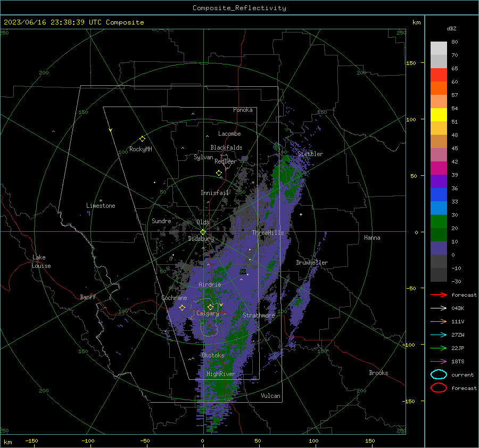Pick the 20-30 dBZ green swatch
This screenshot has height=448, width=479.
[x=439, y=222]
